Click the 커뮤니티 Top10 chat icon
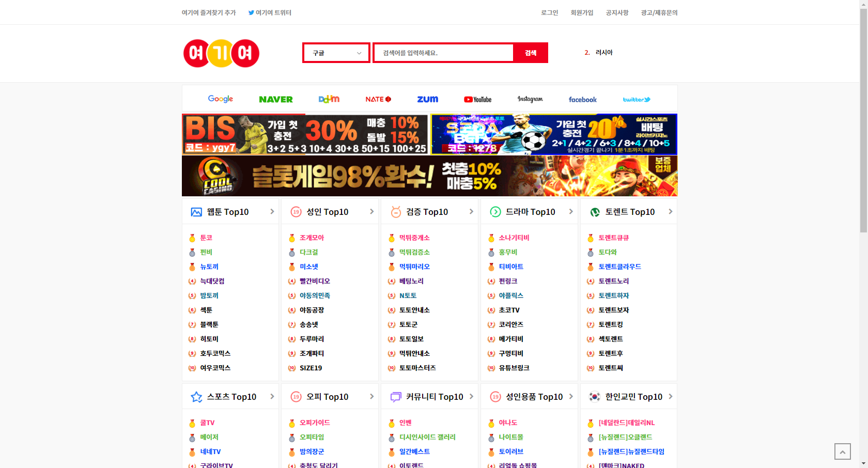This screenshot has height=468, width=868. (396, 397)
